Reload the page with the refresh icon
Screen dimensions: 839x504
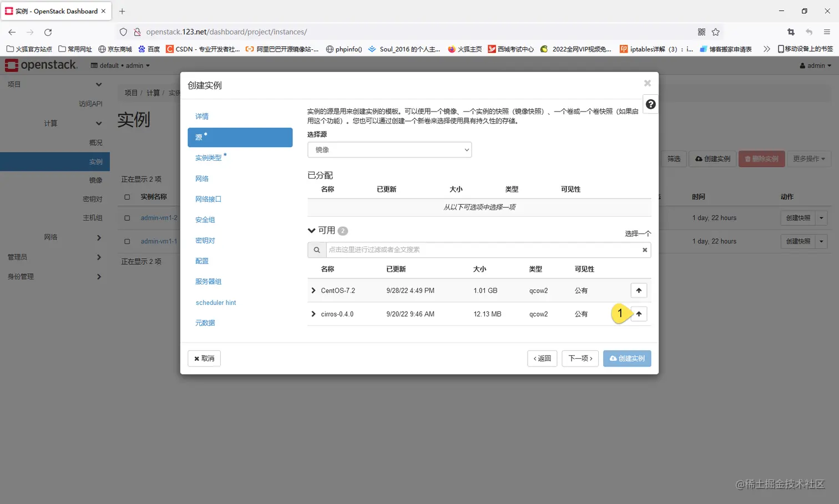(x=48, y=32)
